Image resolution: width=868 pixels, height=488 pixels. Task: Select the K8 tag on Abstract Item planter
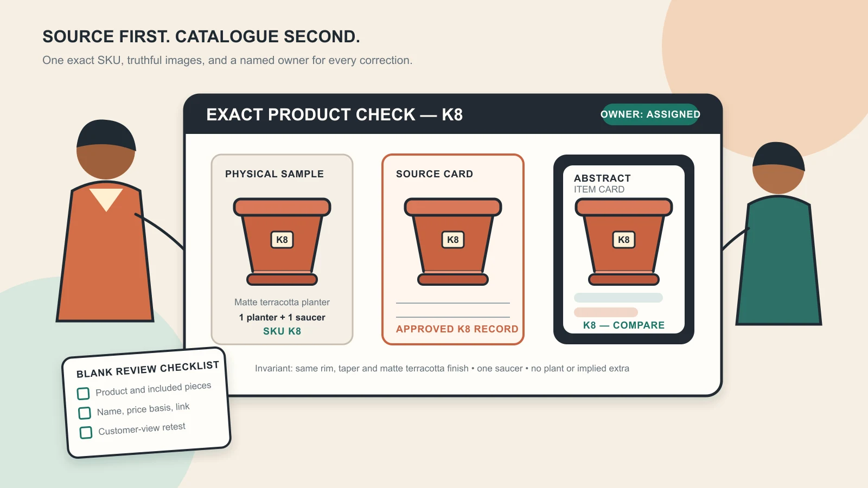click(x=624, y=240)
